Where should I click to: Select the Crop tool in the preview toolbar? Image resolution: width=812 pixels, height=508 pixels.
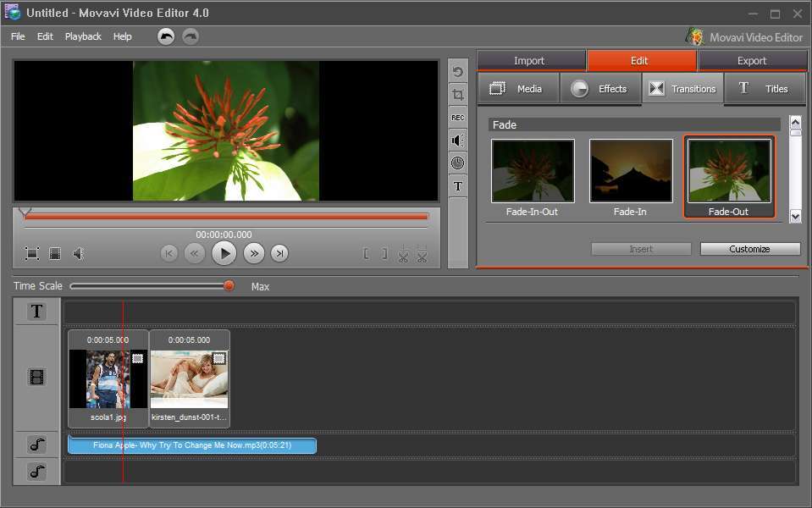[457, 95]
